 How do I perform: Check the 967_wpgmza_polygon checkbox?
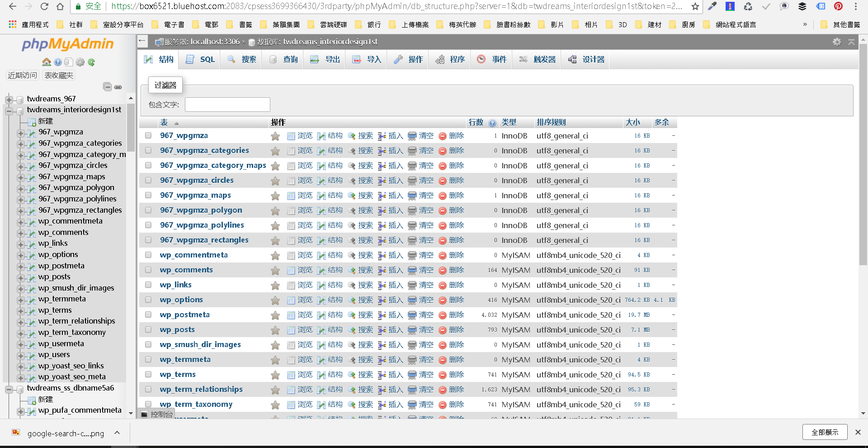(x=148, y=210)
